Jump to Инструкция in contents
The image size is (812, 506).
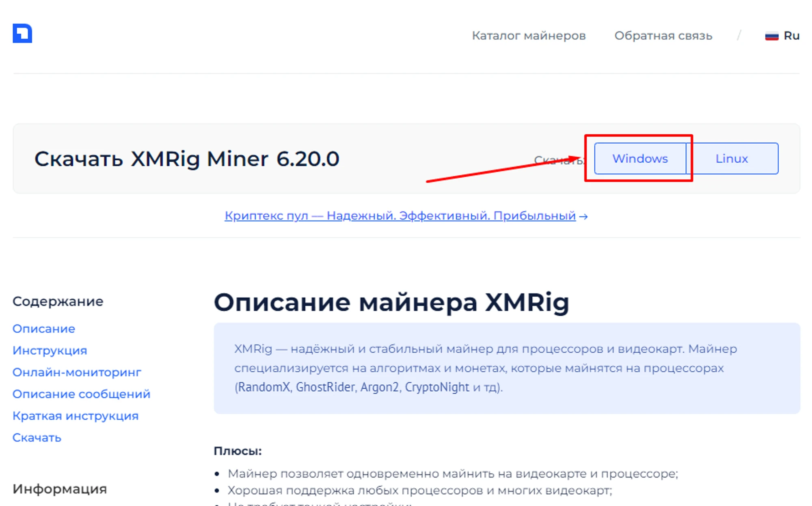pyautogui.click(x=50, y=350)
